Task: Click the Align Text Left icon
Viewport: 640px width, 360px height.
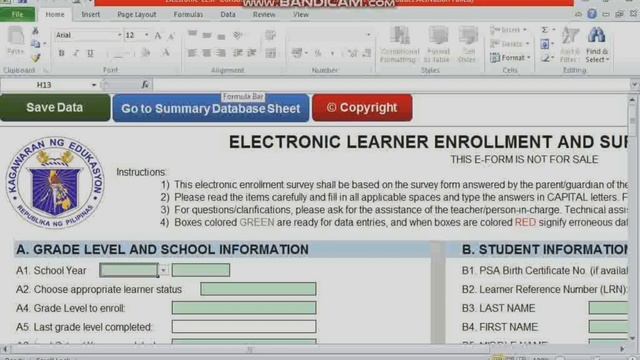Action: click(192, 53)
